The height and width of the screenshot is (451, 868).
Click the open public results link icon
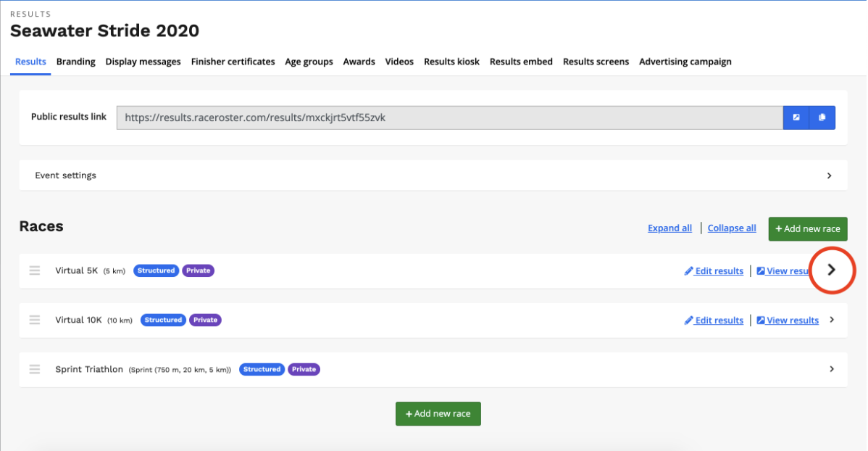tap(796, 117)
